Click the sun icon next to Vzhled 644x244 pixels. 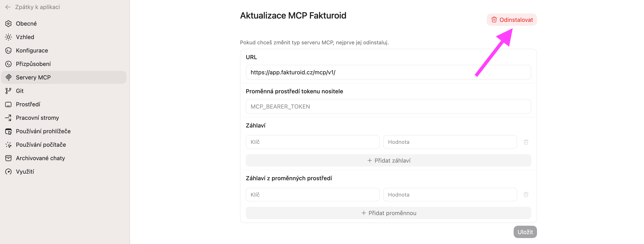tap(8, 37)
